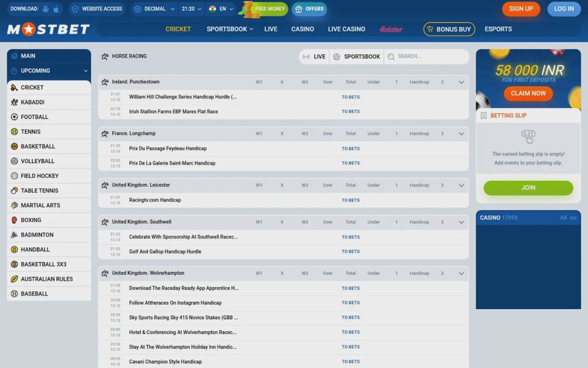
Task: Click the Sign Up button
Action: click(521, 9)
